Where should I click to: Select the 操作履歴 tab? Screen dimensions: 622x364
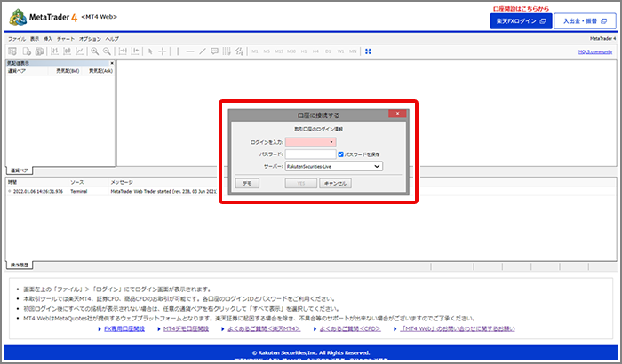[x=20, y=265]
